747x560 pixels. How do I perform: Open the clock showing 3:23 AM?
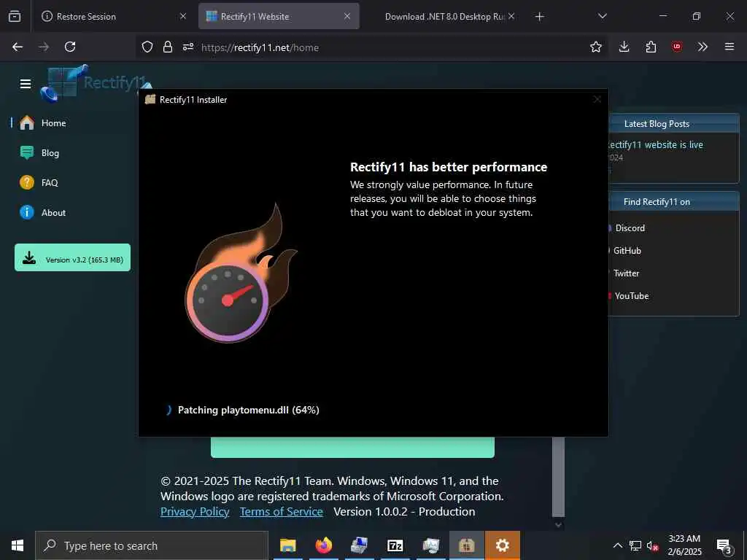pos(684,545)
